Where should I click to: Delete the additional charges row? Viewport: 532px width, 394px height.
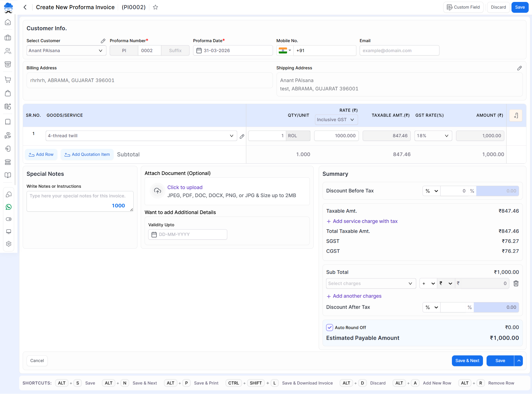[516, 283]
